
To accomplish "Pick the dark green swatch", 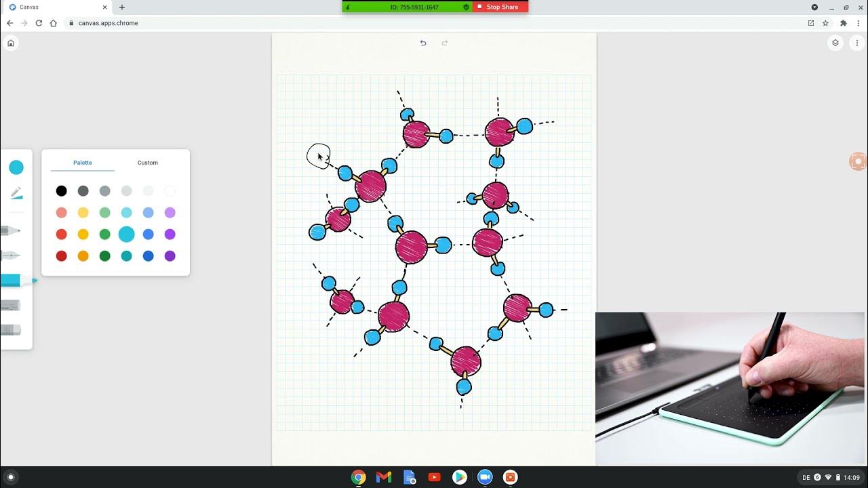I will (105, 256).
